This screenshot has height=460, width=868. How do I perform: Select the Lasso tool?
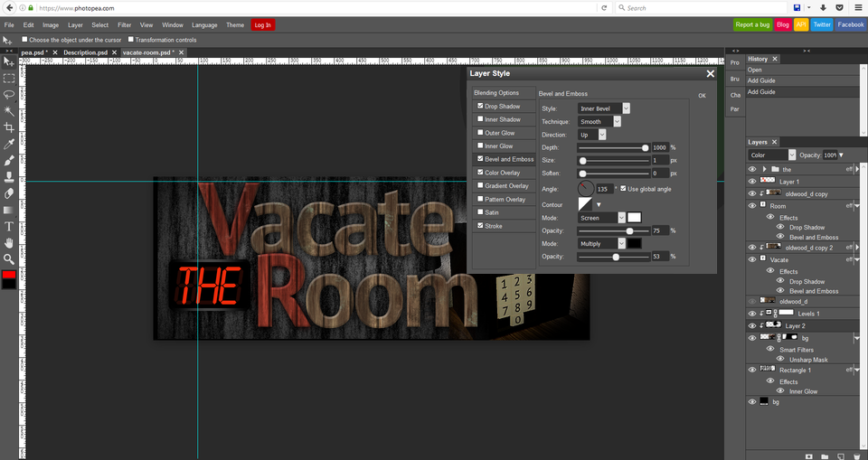(x=9, y=95)
